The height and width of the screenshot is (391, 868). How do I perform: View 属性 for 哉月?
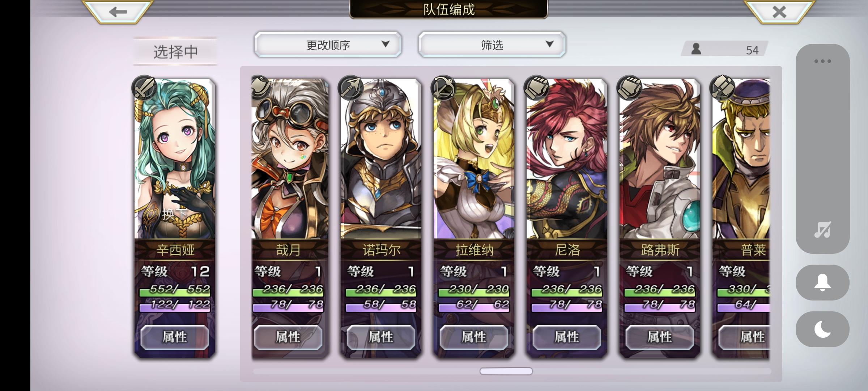(x=288, y=337)
